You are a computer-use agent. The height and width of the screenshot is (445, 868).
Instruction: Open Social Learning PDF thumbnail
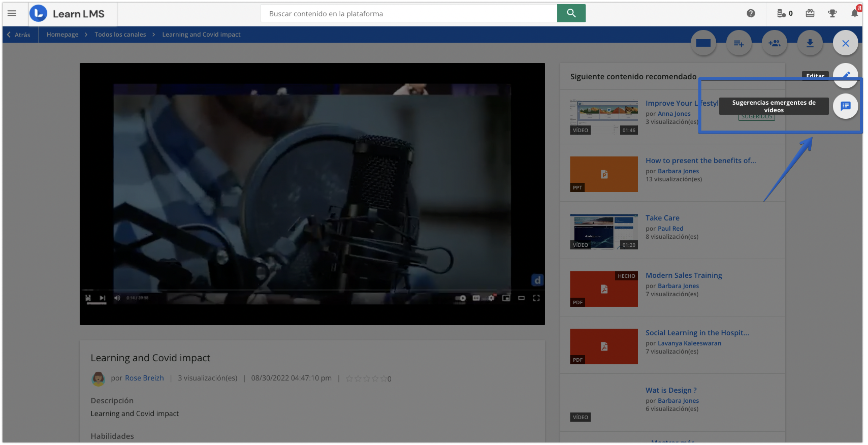pyautogui.click(x=604, y=346)
